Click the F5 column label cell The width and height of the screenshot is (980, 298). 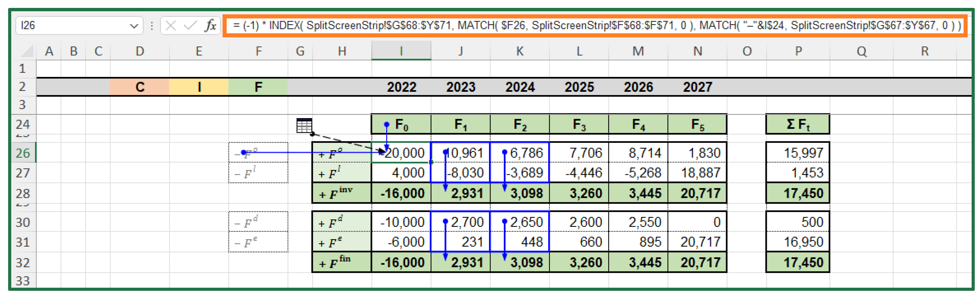[x=697, y=124]
